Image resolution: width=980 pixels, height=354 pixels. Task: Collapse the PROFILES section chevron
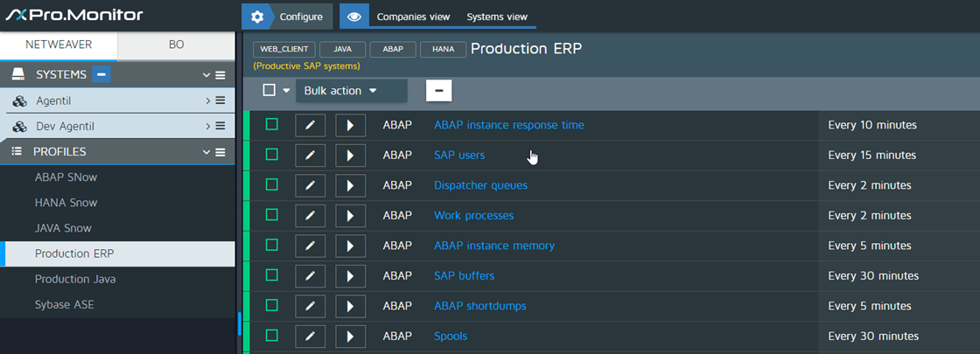coord(206,152)
